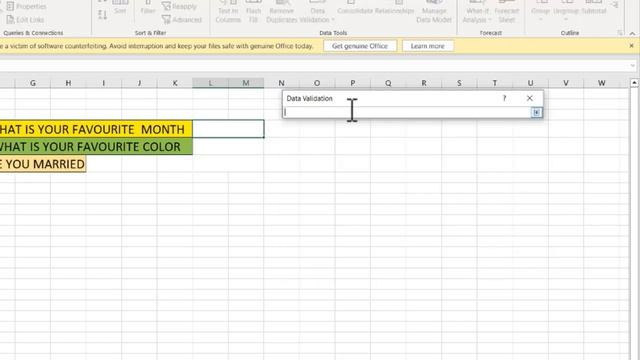Click Forecast Sheet button
The image size is (640, 360).
click(507, 12)
